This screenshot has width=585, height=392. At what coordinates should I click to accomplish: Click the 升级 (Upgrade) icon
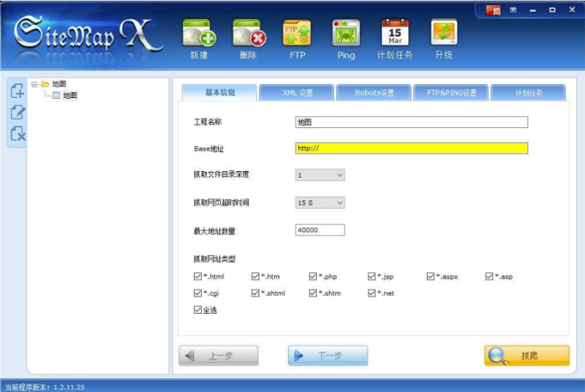tap(444, 34)
